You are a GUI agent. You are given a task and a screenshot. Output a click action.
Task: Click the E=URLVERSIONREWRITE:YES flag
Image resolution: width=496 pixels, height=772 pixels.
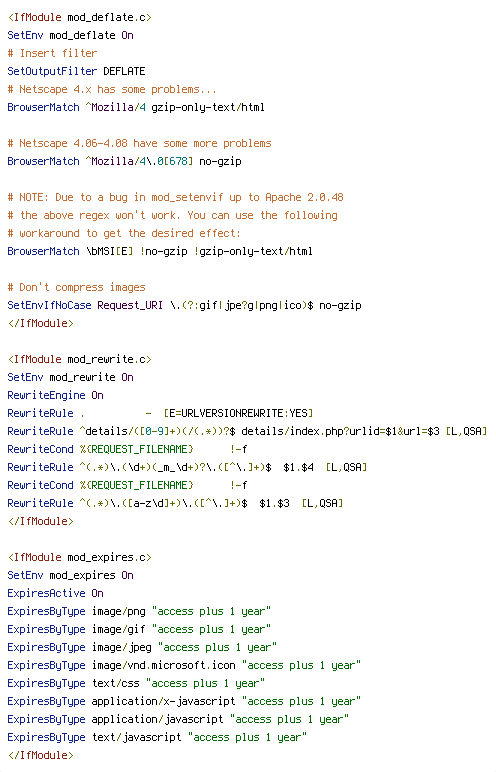click(238, 414)
